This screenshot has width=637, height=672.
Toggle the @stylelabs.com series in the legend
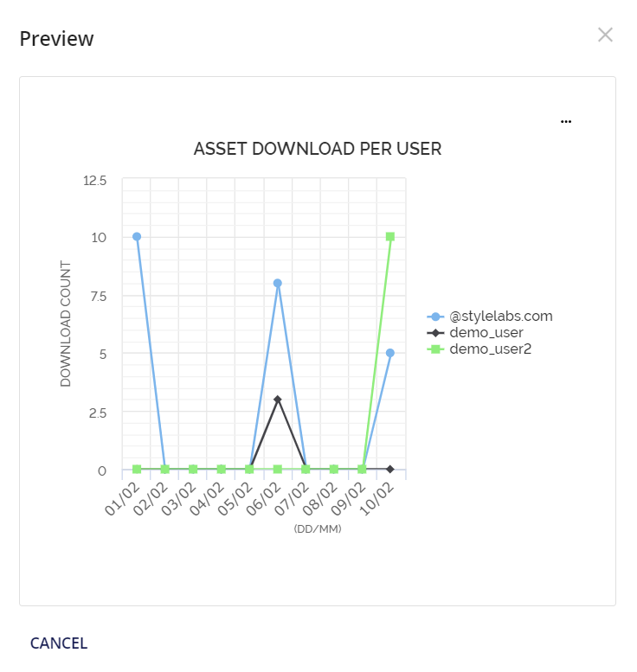click(500, 317)
